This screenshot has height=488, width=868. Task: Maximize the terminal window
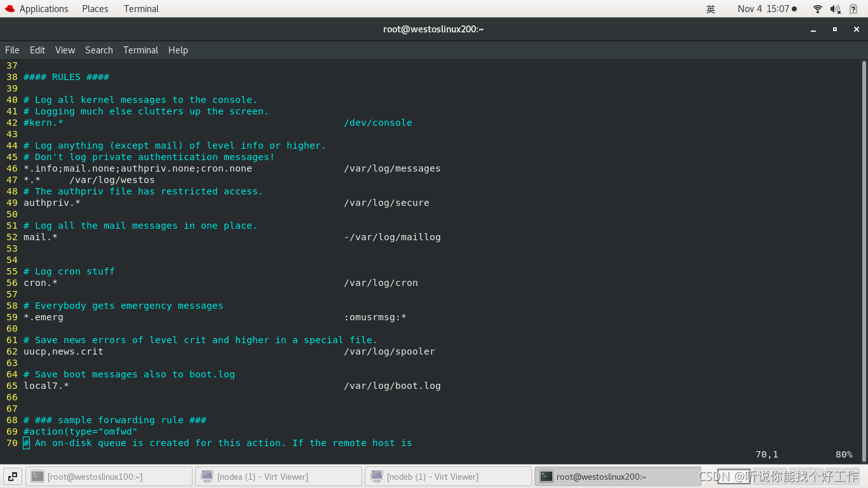pyautogui.click(x=835, y=29)
